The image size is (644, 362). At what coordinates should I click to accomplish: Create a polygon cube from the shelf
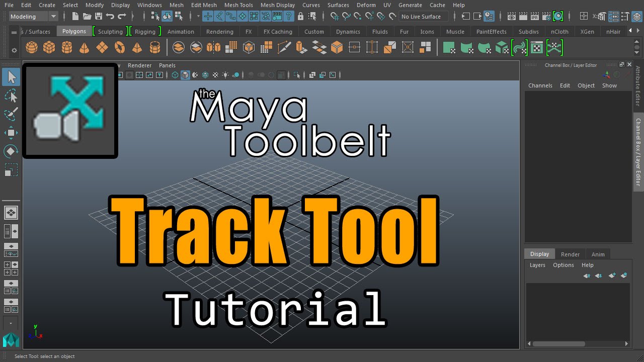pos(49,48)
